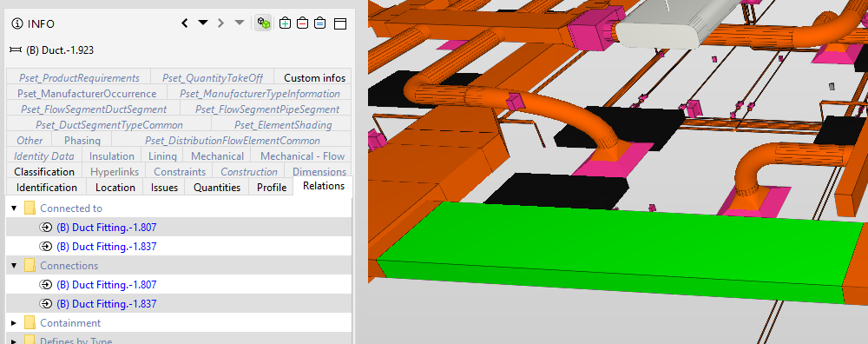
Task: Select the Containment tree row label
Action: [70, 323]
